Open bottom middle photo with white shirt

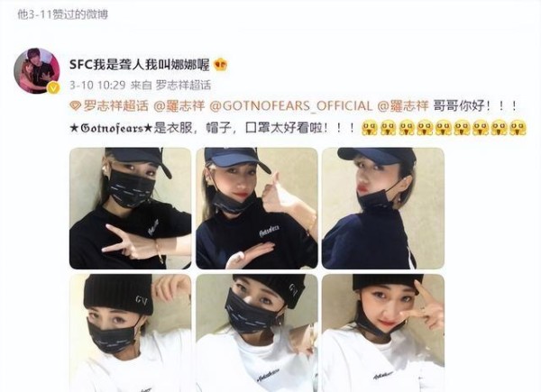tap(257, 333)
